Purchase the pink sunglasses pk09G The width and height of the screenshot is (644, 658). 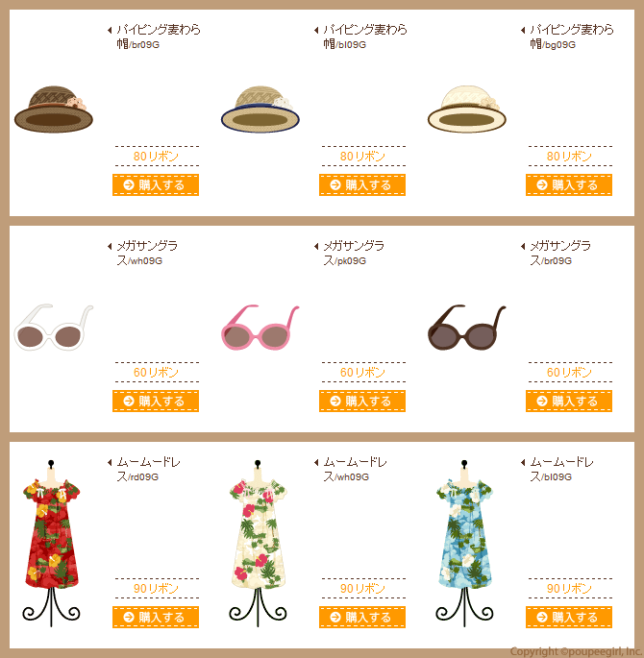point(361,401)
